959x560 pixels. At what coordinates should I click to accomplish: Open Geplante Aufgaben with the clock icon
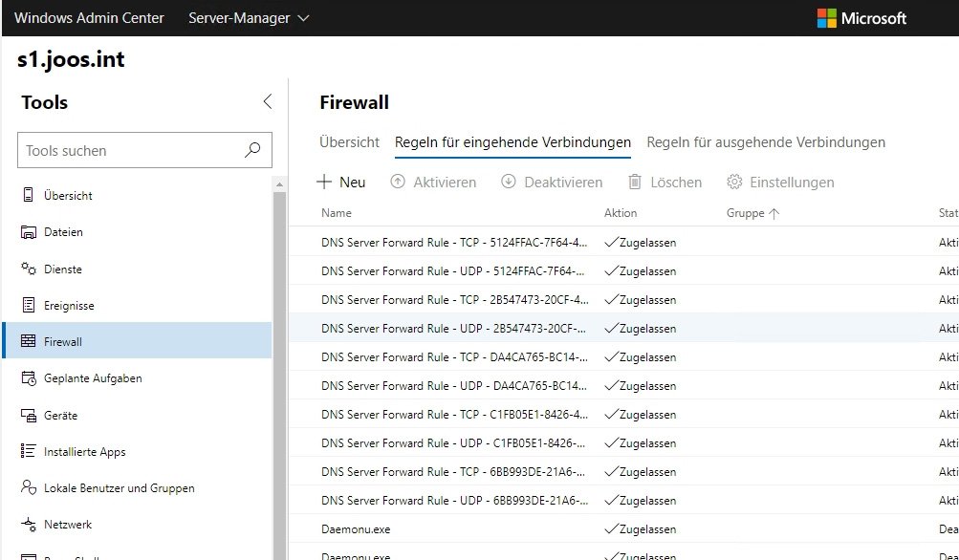[x=31, y=378]
